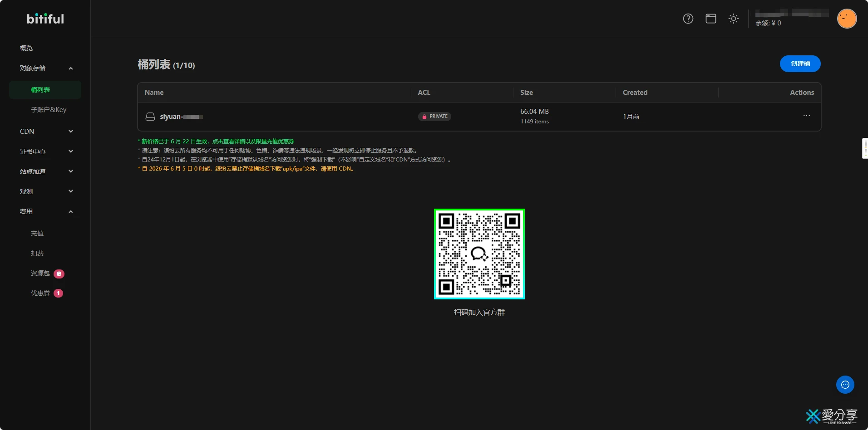Click the PRIVATE ACL badge
The image size is (868, 430).
434,117
